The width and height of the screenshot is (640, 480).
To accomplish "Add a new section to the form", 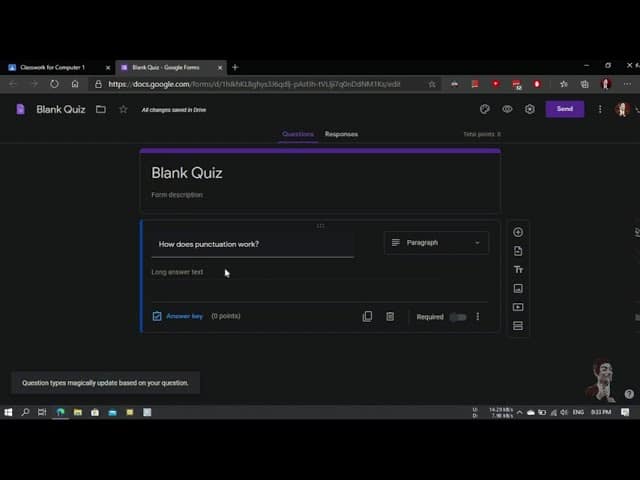I will (x=518, y=326).
